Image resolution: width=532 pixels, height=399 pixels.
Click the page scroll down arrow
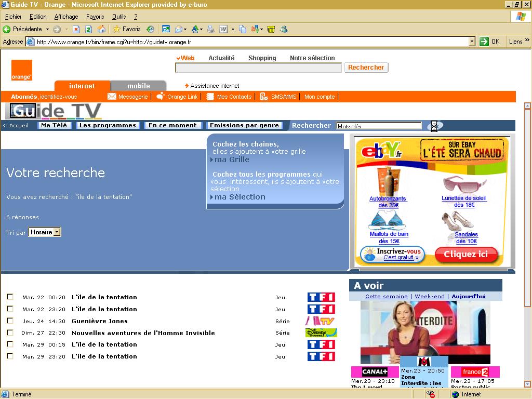[527, 384]
